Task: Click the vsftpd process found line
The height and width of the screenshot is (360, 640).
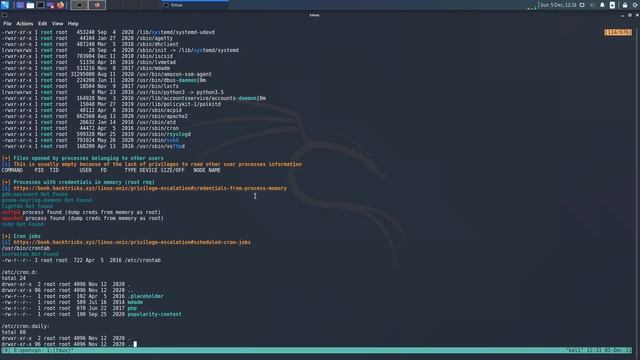Action: (81, 212)
